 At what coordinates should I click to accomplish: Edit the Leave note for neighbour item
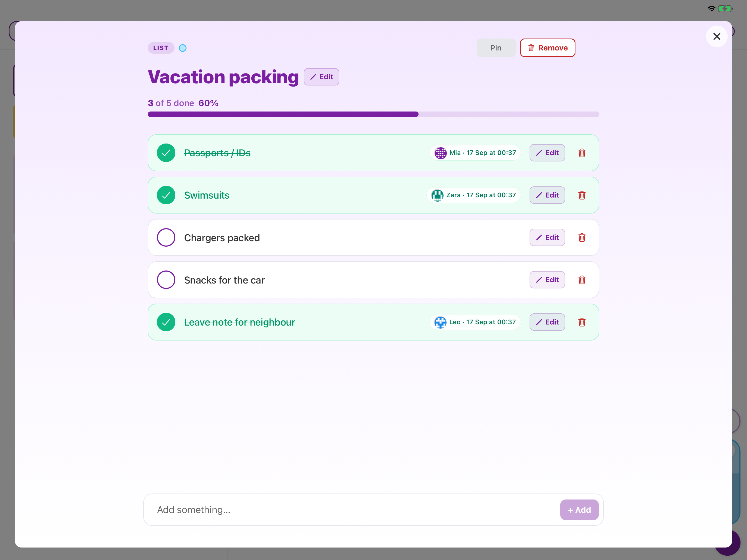tap(547, 322)
